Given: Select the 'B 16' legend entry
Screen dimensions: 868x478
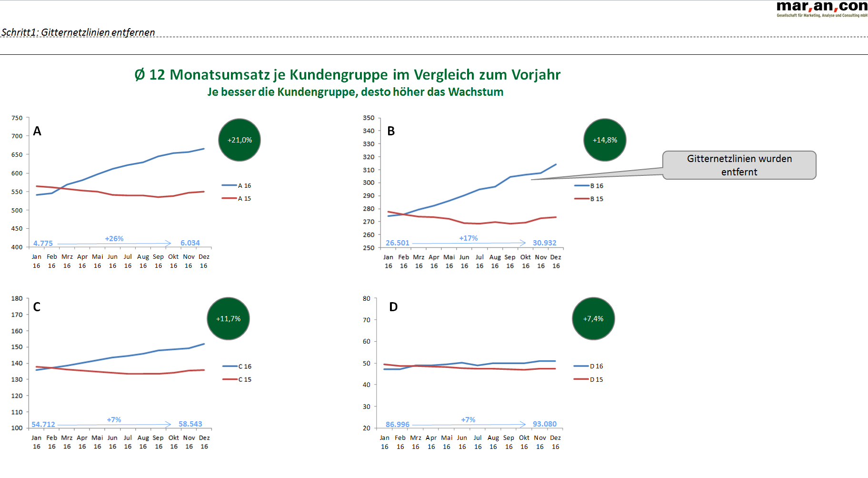Looking at the screenshot, I should point(589,186).
